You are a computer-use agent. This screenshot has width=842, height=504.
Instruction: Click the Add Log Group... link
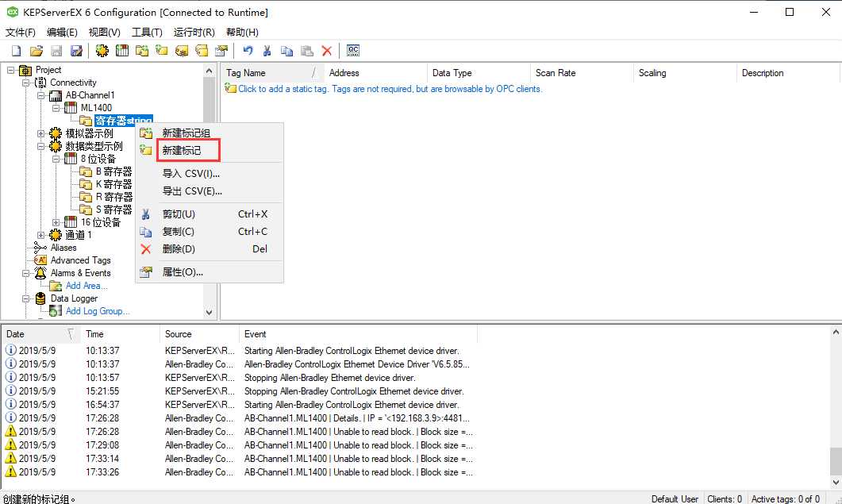tap(98, 311)
